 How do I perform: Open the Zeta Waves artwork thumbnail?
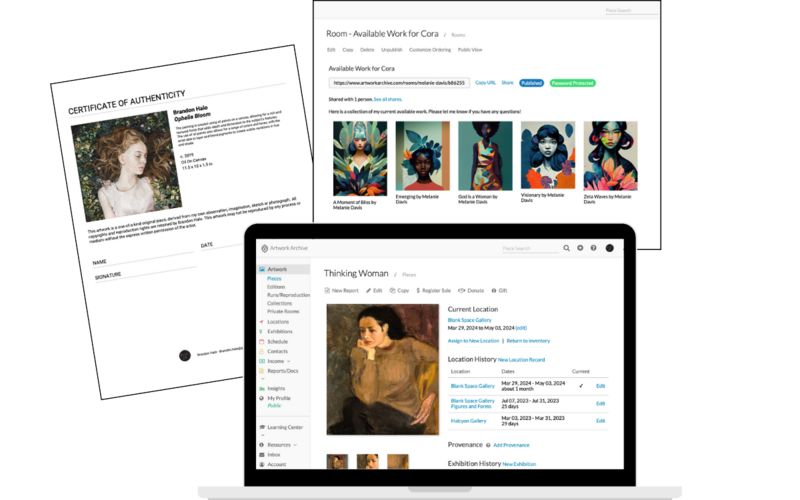610,156
